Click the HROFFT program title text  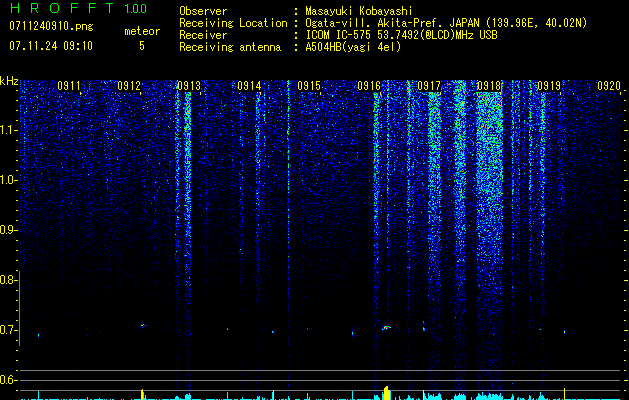point(62,8)
